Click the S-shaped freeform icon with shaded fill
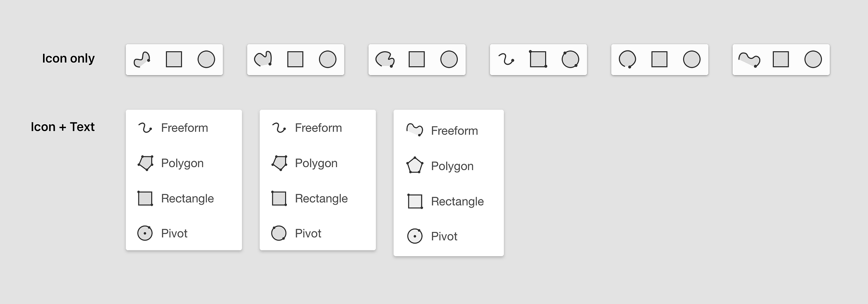The image size is (868, 304). coord(142,59)
